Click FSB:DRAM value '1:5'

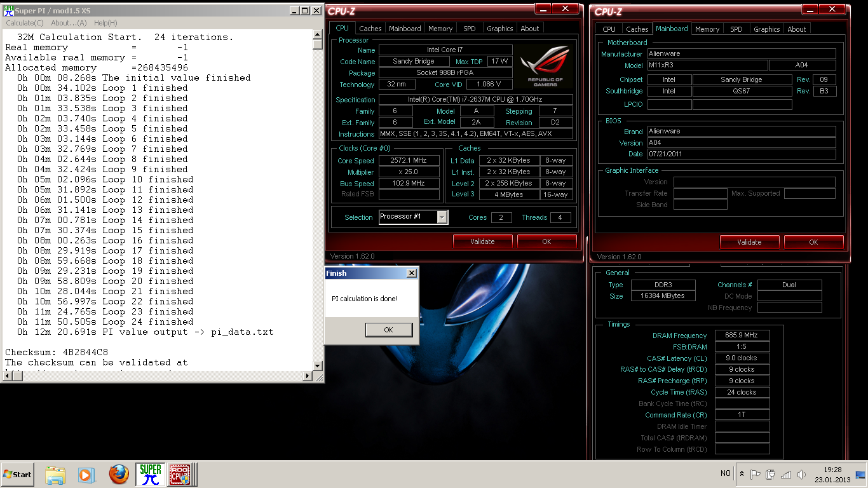[x=742, y=347]
